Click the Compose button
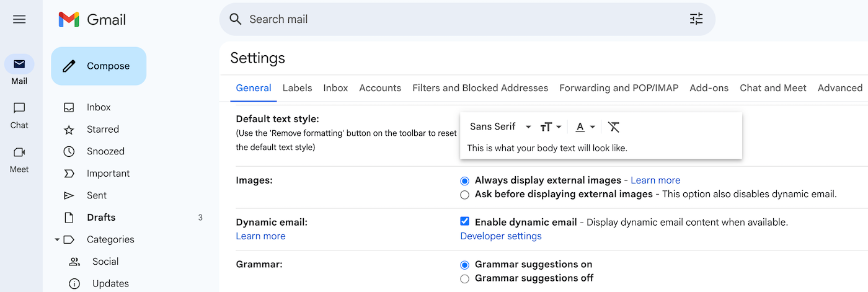Viewport: 868px width, 292px height. coord(99,66)
